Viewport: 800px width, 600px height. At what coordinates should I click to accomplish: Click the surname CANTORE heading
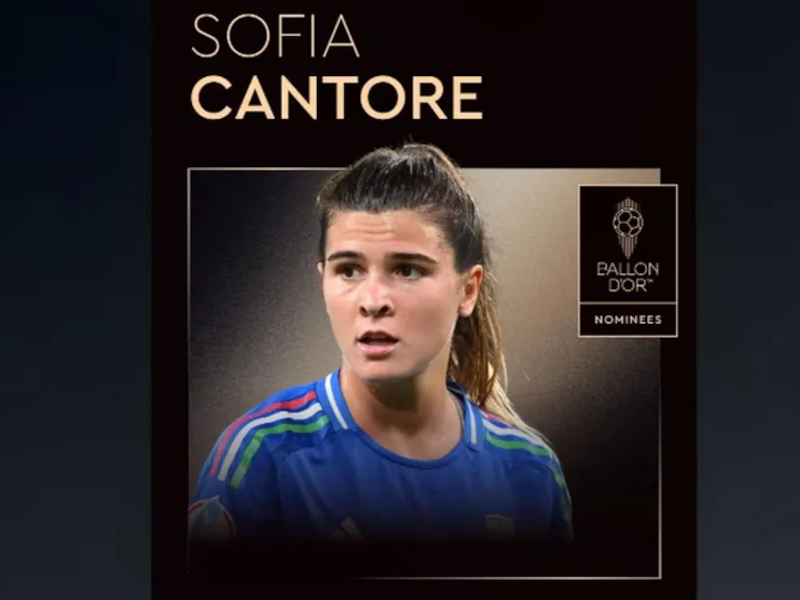click(x=336, y=97)
